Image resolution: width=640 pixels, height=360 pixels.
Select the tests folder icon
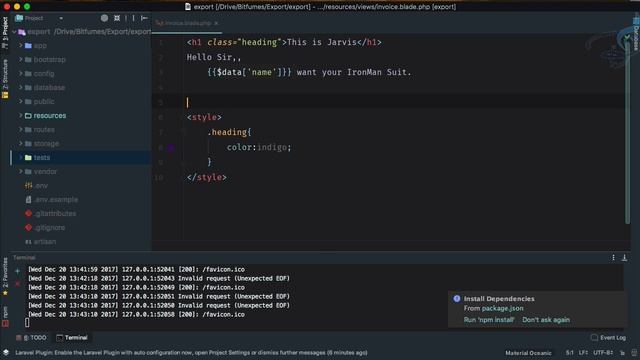(x=28, y=158)
